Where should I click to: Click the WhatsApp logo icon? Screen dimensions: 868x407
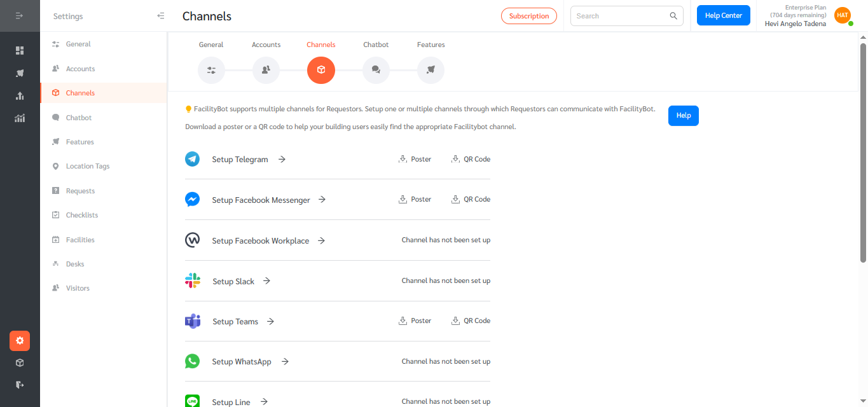coord(192,361)
